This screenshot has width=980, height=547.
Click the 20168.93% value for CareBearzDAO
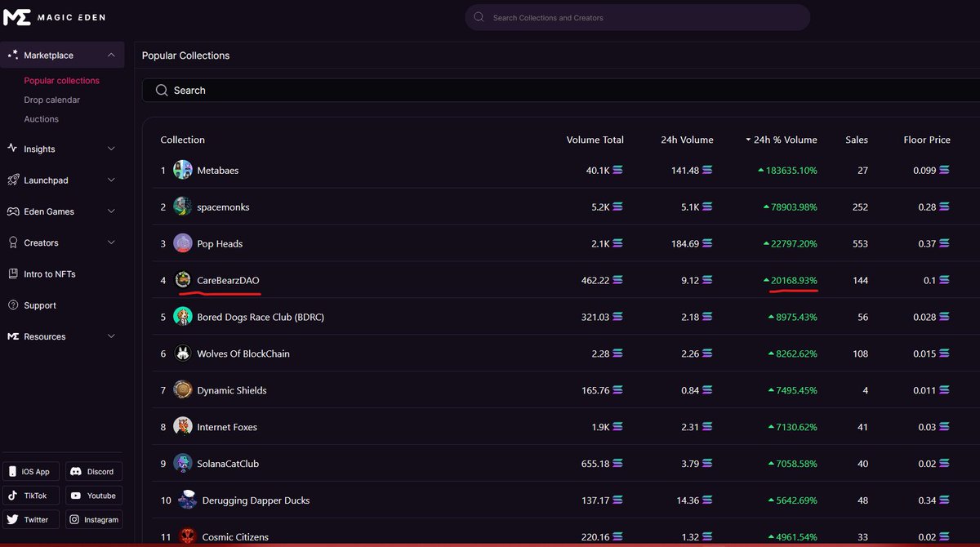(794, 280)
